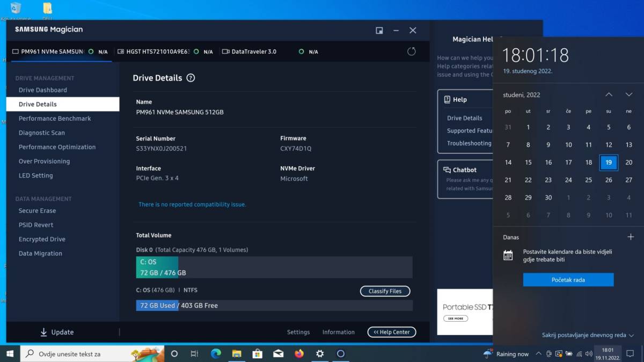
Task: Switch to the DataTraveler 3.0 drive tab
Action: [270, 51]
